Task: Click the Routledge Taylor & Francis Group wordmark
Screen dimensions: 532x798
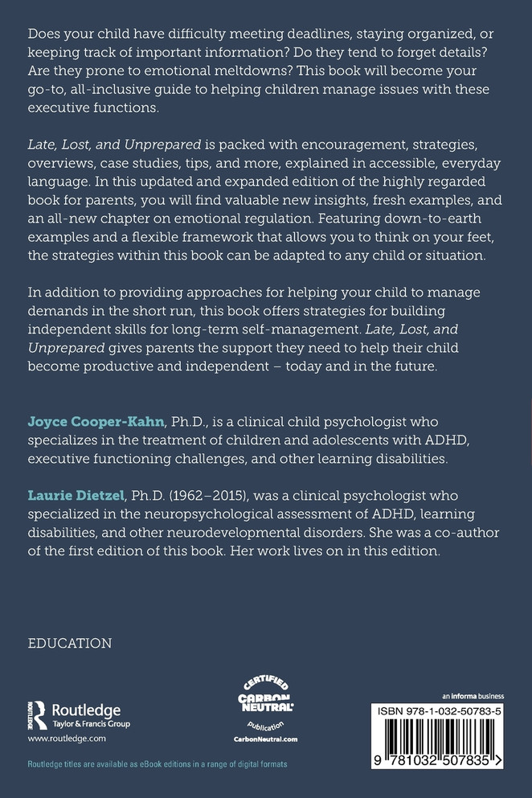Action: pyautogui.click(x=91, y=715)
